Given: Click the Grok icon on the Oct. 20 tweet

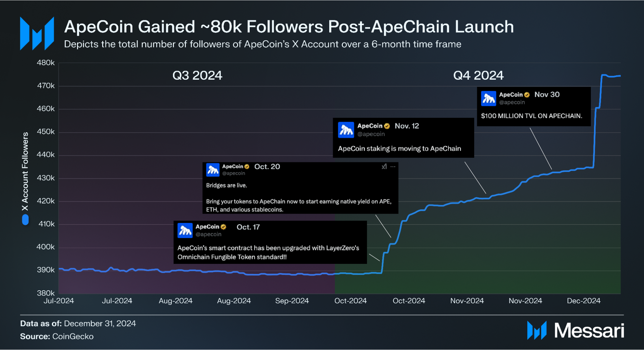Looking at the screenshot, I should pyautogui.click(x=384, y=166).
